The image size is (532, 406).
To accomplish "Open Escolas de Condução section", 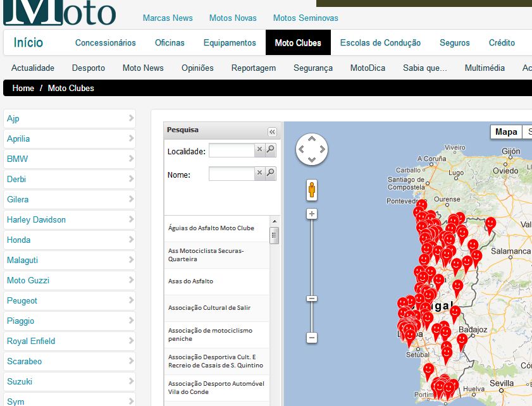I will click(380, 43).
